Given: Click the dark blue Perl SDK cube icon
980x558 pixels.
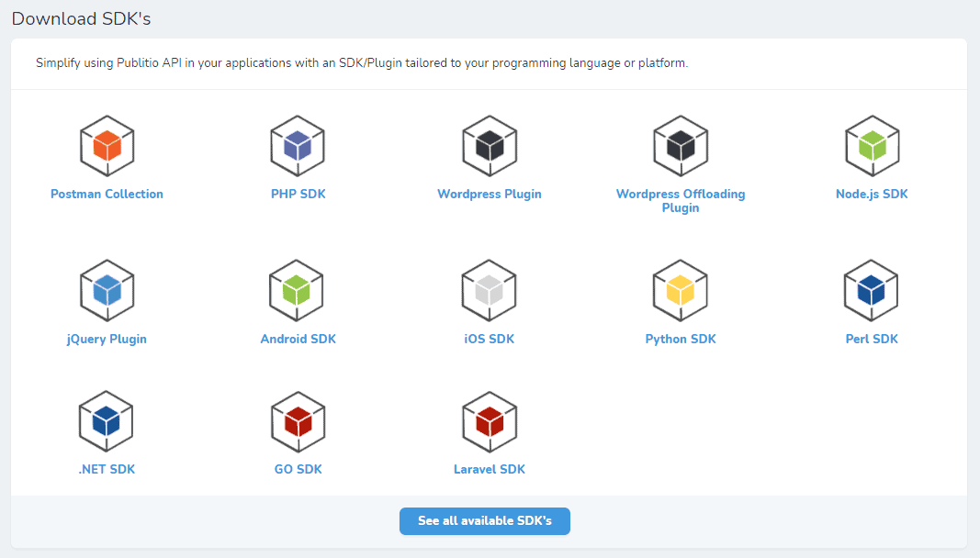Looking at the screenshot, I should [x=872, y=290].
